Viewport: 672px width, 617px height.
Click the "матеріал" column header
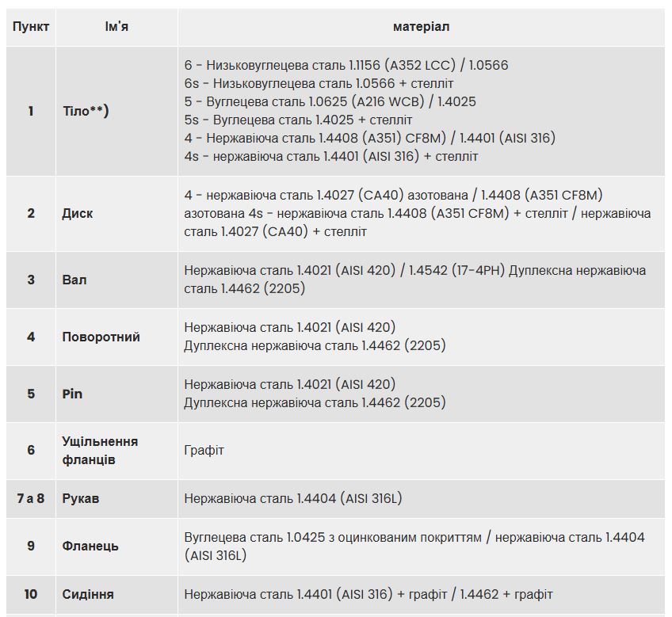pos(421,27)
